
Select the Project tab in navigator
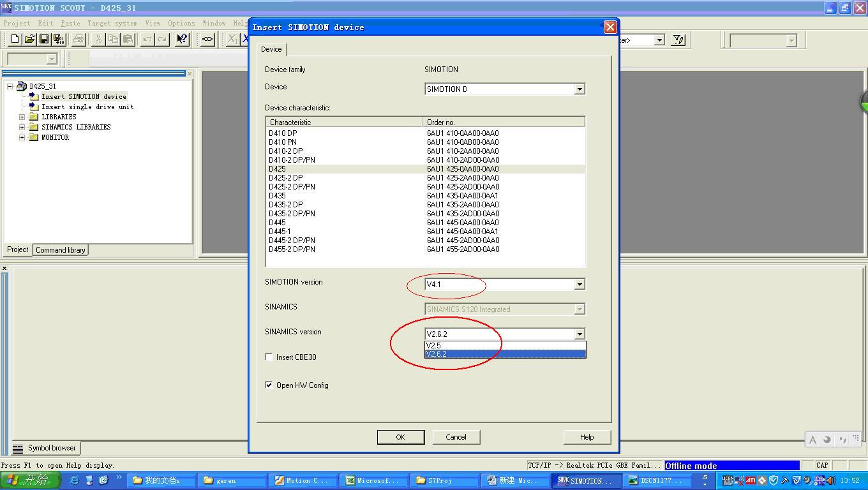pos(18,249)
